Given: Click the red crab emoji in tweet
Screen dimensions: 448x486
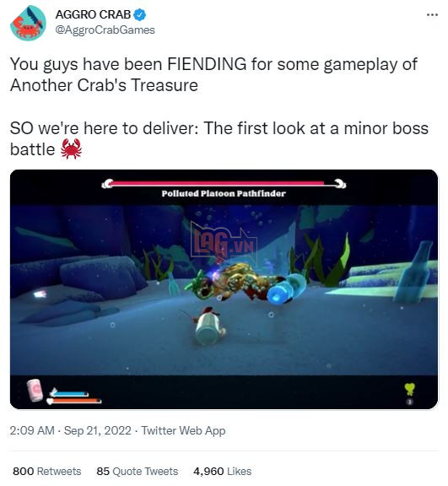Looking at the screenshot, I should pyautogui.click(x=71, y=148).
